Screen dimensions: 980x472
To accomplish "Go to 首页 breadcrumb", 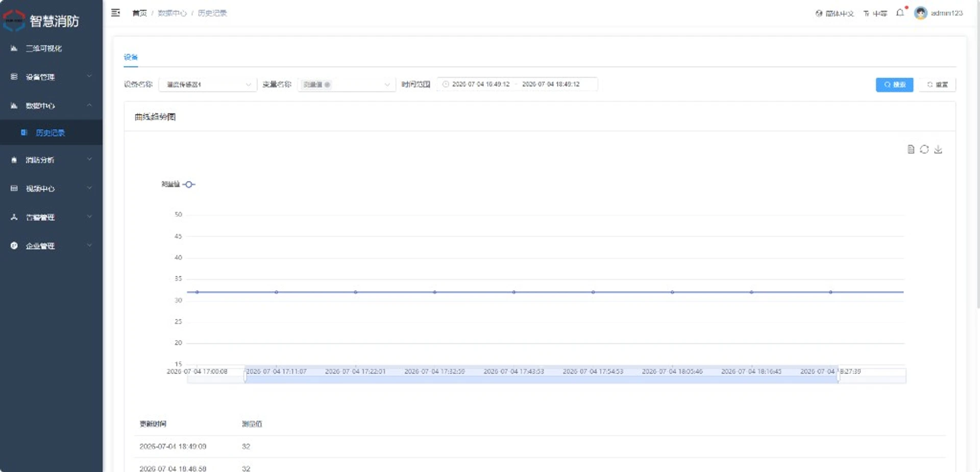I will (x=139, y=13).
